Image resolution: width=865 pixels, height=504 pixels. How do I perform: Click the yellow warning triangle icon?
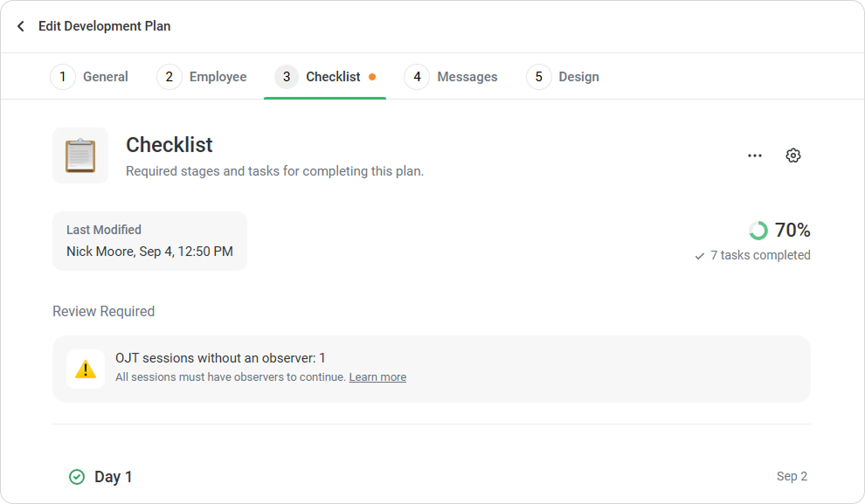(x=86, y=369)
